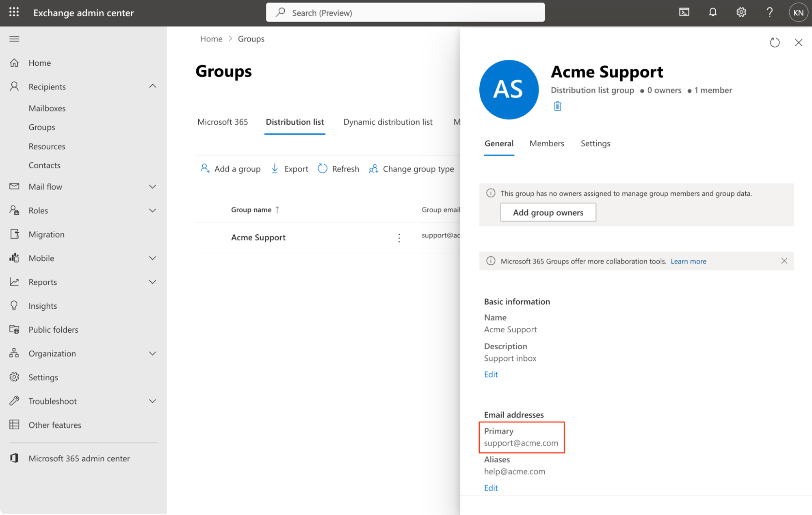Screen dimensions: 812x515
Task: Click the sidebar Settings gear icon
Action: pos(14,377)
